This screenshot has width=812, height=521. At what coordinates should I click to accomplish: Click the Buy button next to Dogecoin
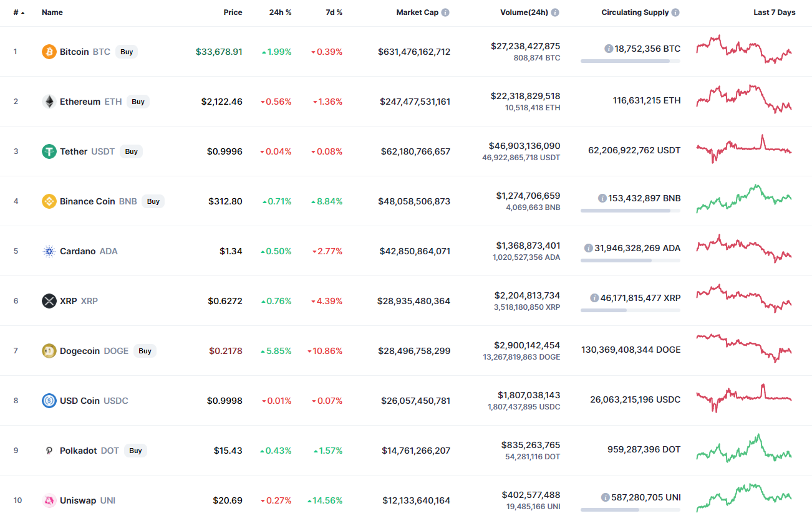coord(145,351)
